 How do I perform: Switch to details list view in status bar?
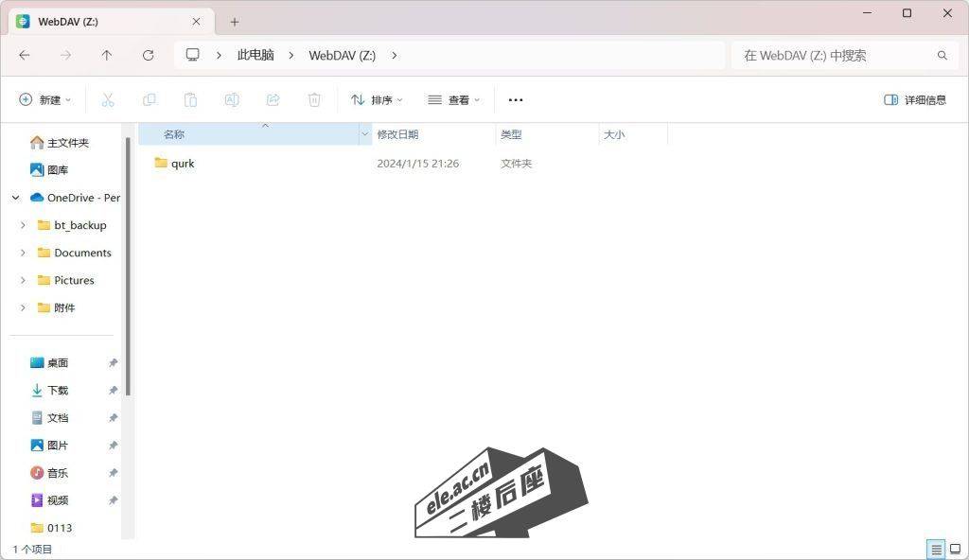pyautogui.click(x=936, y=550)
